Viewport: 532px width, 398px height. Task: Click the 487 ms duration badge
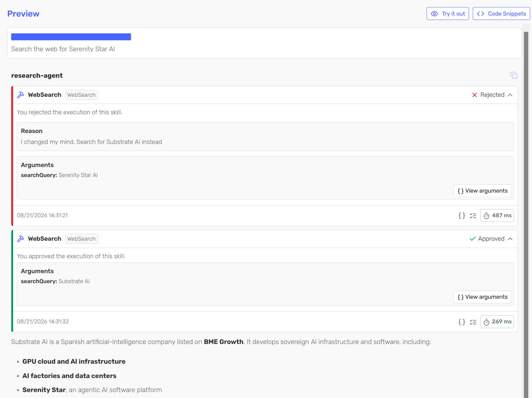tap(497, 215)
